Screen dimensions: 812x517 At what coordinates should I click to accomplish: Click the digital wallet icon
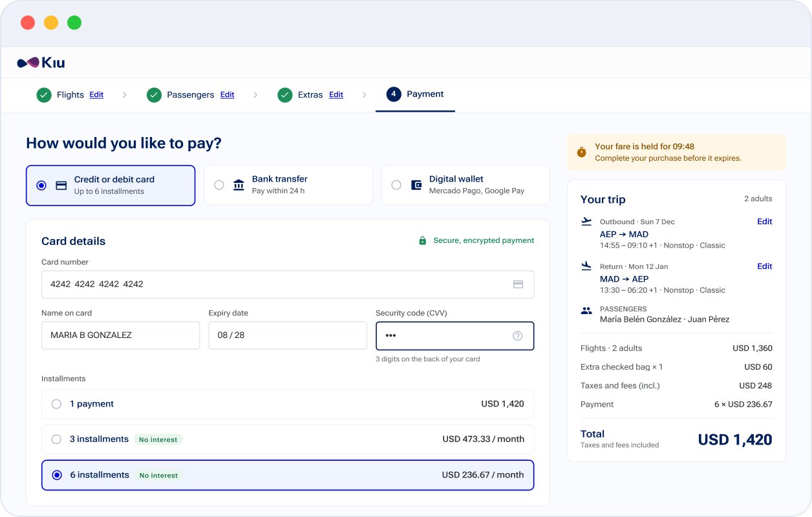(x=416, y=185)
